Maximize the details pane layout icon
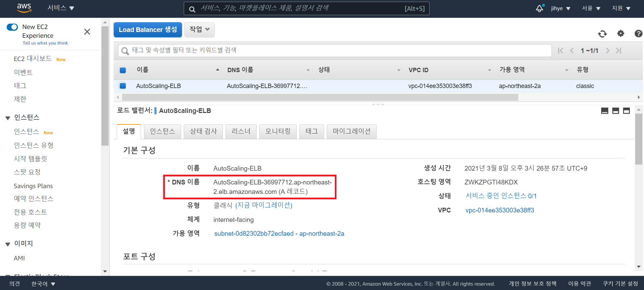This screenshot has width=644, height=290. 626,111
